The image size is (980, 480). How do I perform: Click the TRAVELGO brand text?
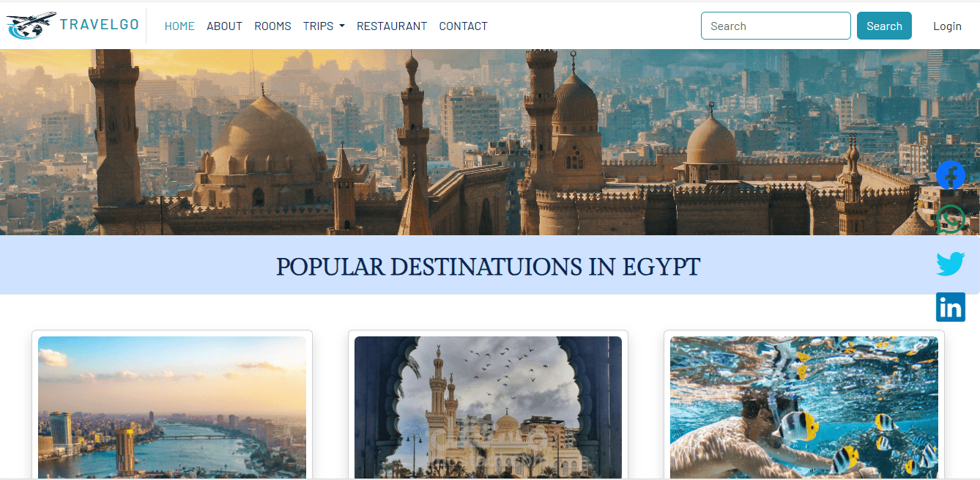tap(100, 25)
